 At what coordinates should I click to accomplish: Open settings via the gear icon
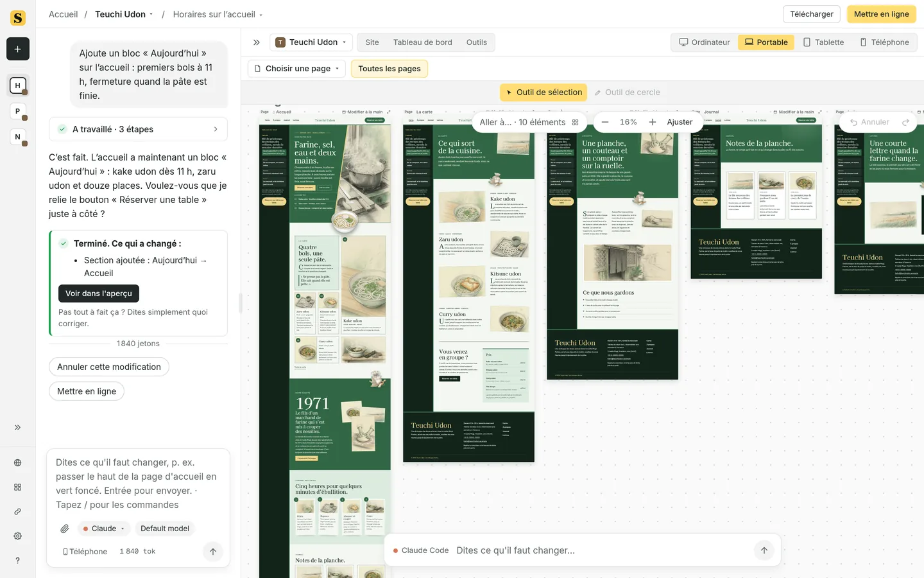[x=18, y=536]
